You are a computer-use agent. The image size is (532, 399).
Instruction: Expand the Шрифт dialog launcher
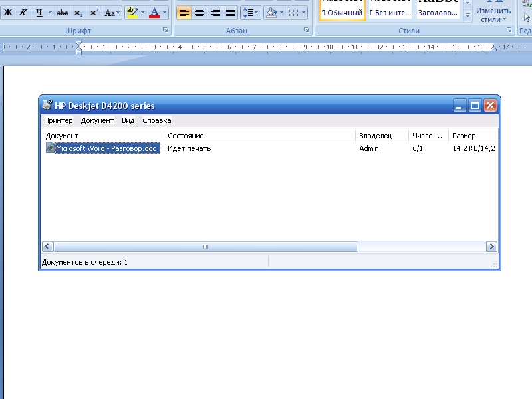click(x=166, y=31)
